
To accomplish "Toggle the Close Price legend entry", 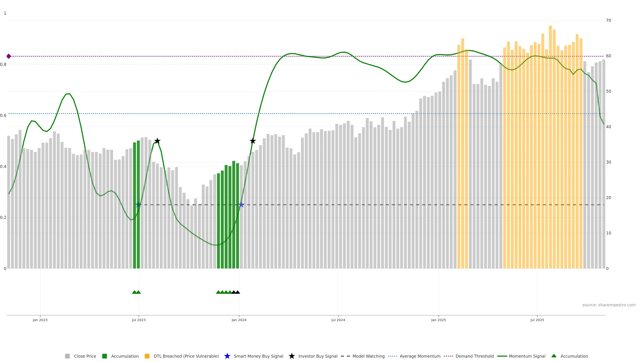I will (x=85, y=356).
